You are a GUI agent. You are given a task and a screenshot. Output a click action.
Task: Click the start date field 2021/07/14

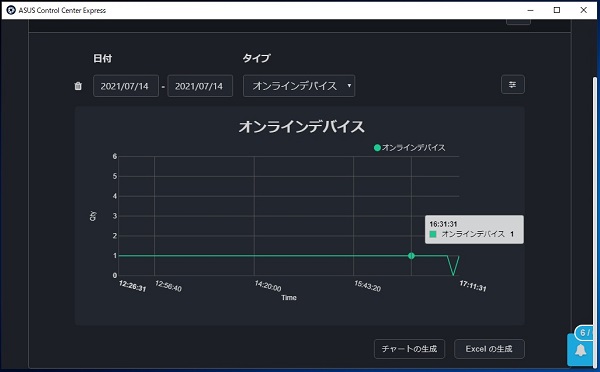click(x=126, y=86)
